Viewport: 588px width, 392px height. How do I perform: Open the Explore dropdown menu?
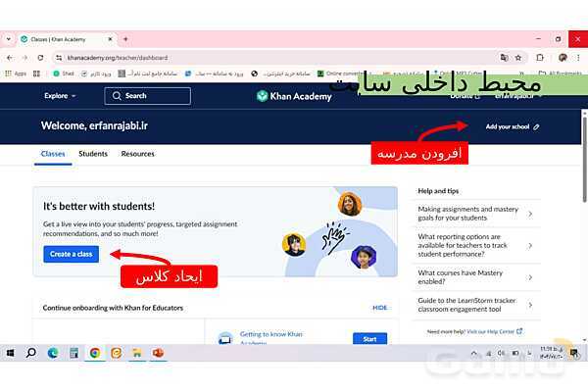60,96
